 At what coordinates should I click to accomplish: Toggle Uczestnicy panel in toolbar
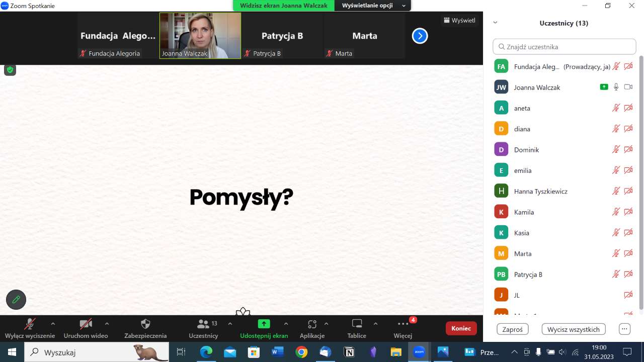tap(204, 328)
